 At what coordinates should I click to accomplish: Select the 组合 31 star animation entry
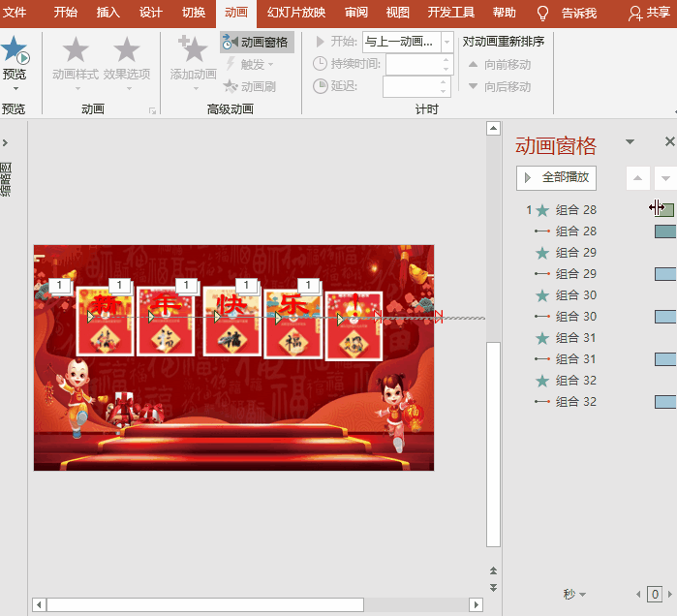pyautogui.click(x=566, y=338)
